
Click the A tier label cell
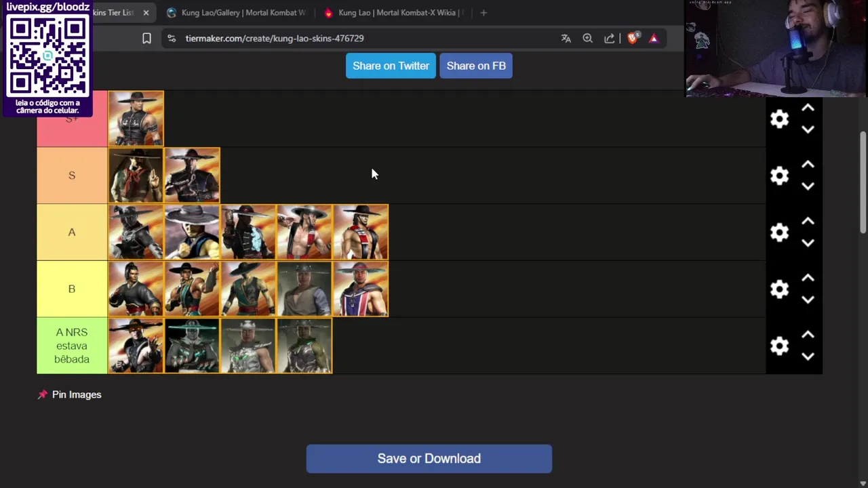click(72, 232)
